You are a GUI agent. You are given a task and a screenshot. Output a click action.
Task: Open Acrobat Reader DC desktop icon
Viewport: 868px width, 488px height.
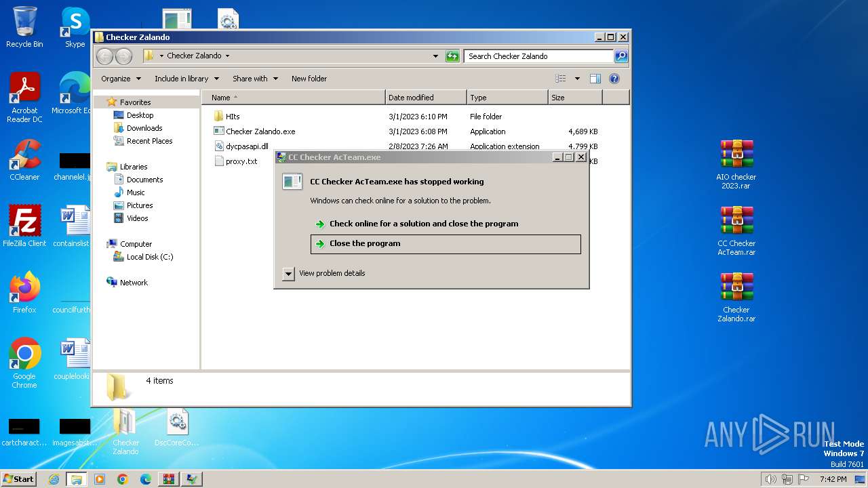[24, 98]
